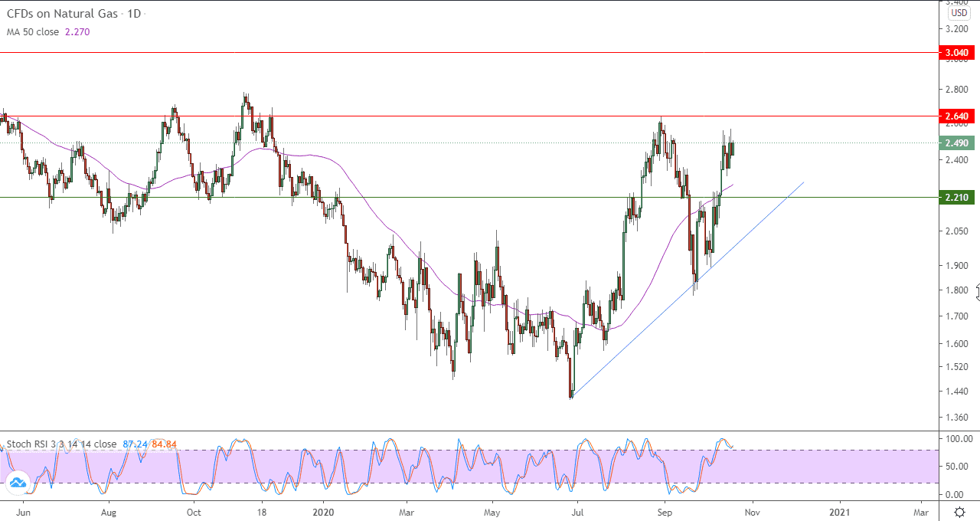Viewport: 980px width, 521px height.
Task: Click the Oct time axis label
Action: click(194, 512)
